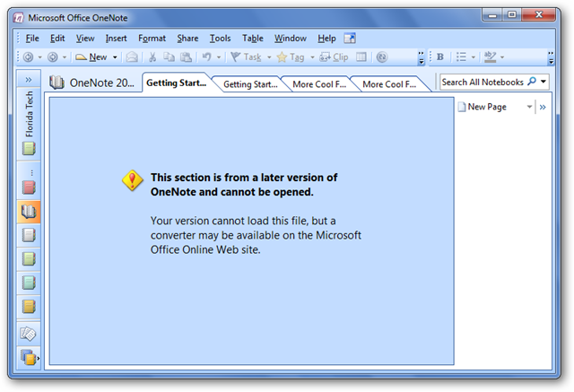Viewport: 574px width, 392px height.
Task: Select the Florida Tech notebook
Action: coord(29,124)
